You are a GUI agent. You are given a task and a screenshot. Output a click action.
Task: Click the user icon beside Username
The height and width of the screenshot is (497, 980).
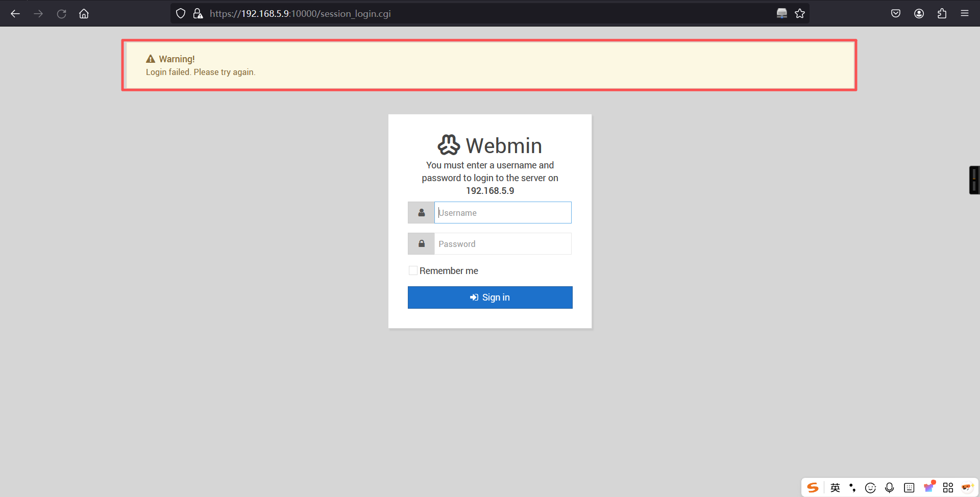421,213
